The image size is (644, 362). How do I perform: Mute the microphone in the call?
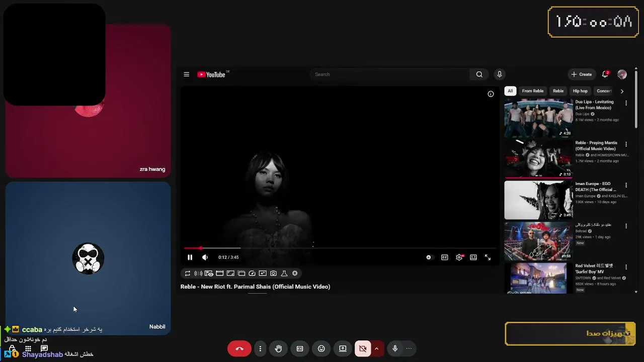pos(395,348)
